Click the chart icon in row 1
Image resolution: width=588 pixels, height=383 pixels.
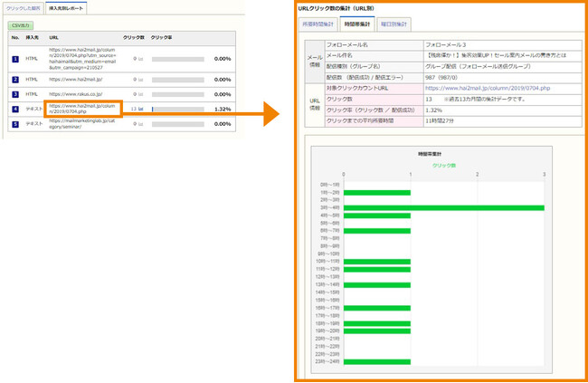[141, 59]
